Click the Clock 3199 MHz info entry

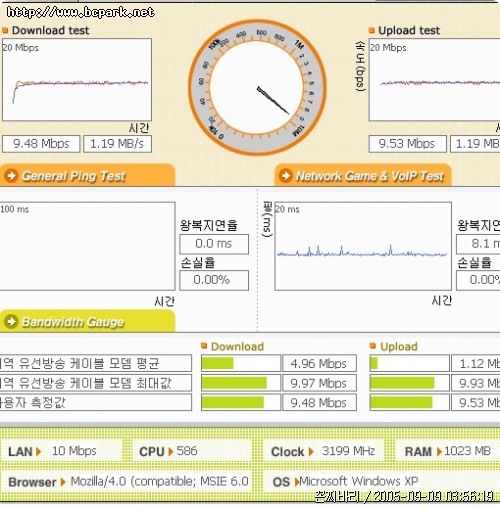[x=323, y=451]
